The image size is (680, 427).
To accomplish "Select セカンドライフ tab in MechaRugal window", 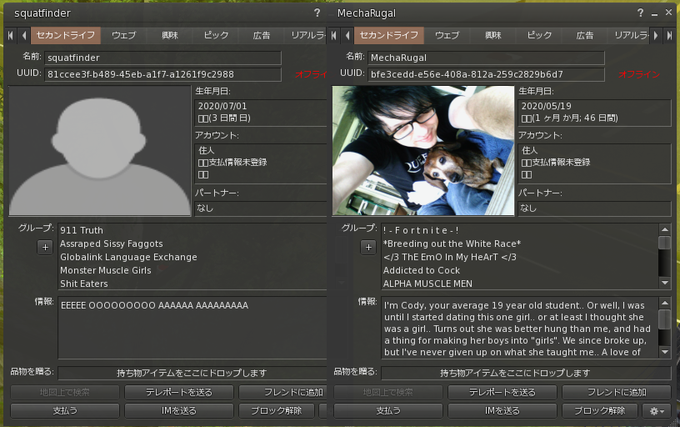I will click(x=389, y=35).
